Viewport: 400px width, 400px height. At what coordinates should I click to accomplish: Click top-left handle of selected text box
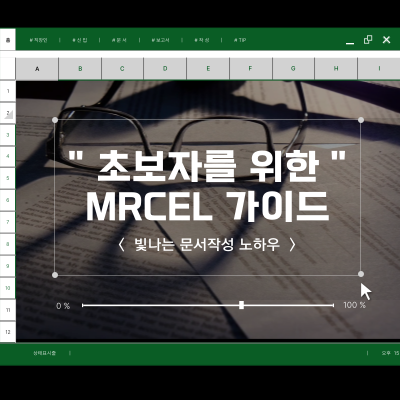55,120
